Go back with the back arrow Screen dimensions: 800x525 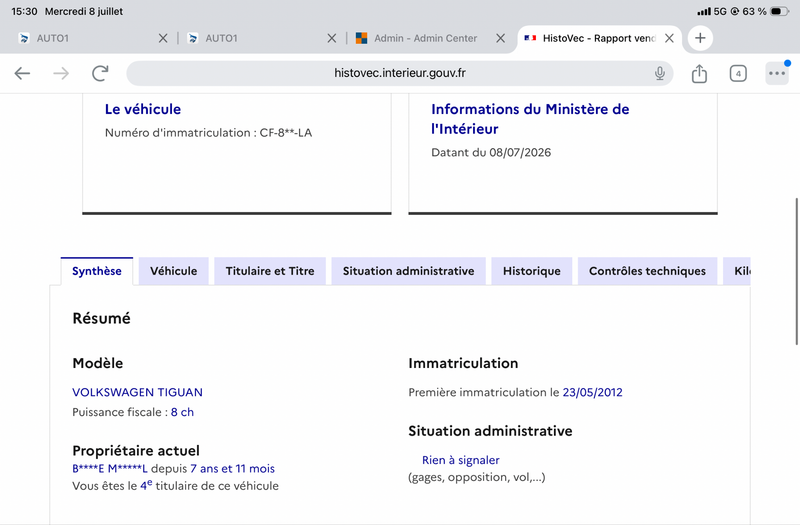[x=22, y=73]
